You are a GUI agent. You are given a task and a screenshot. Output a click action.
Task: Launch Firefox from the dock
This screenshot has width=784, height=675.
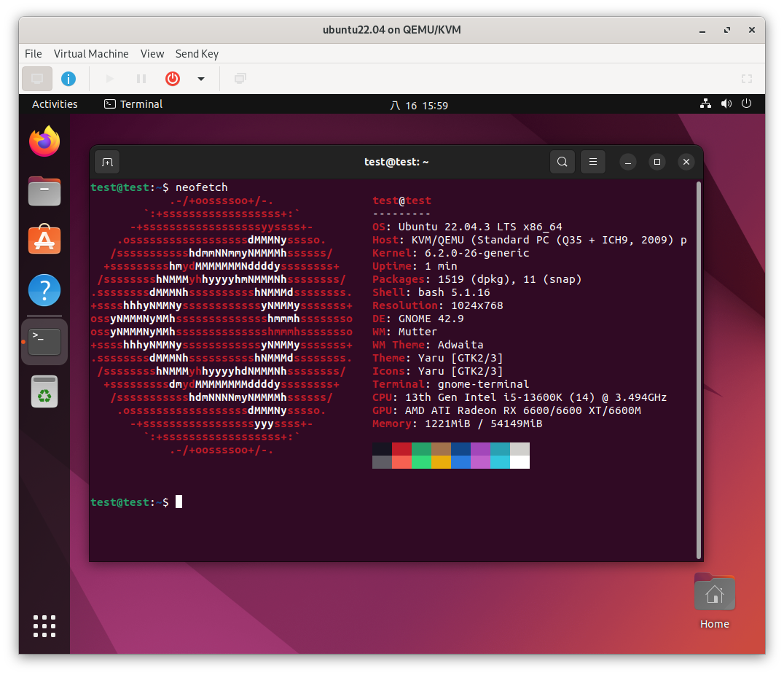pyautogui.click(x=44, y=141)
